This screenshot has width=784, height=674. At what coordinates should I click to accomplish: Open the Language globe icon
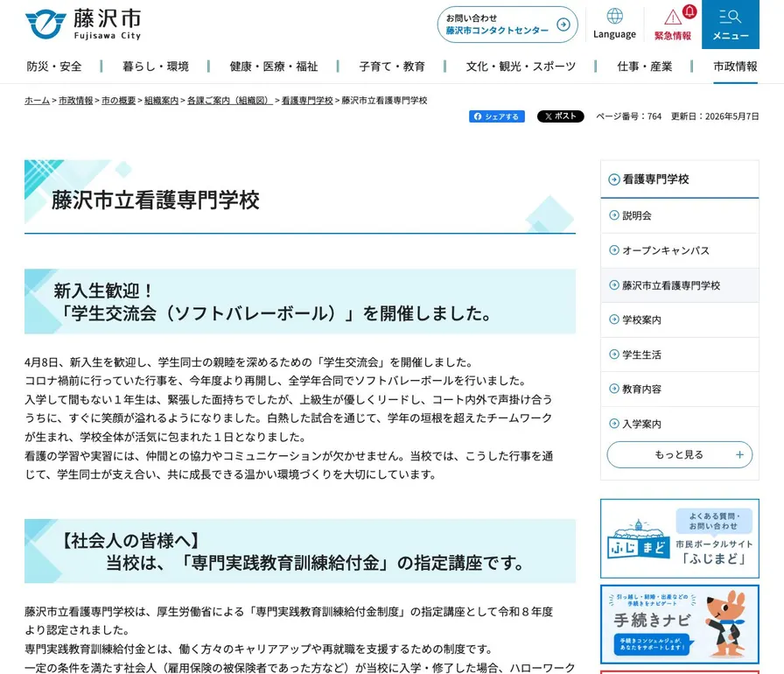coord(614,17)
